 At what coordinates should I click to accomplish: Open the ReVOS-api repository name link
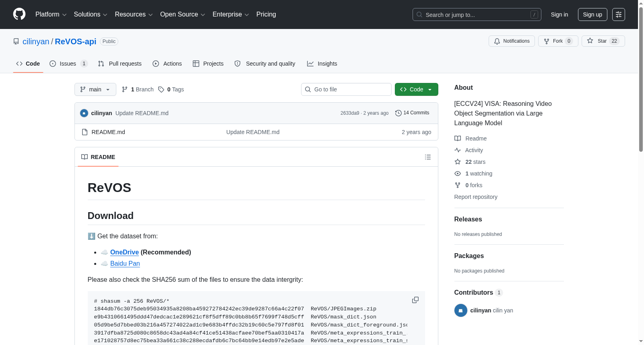click(76, 41)
